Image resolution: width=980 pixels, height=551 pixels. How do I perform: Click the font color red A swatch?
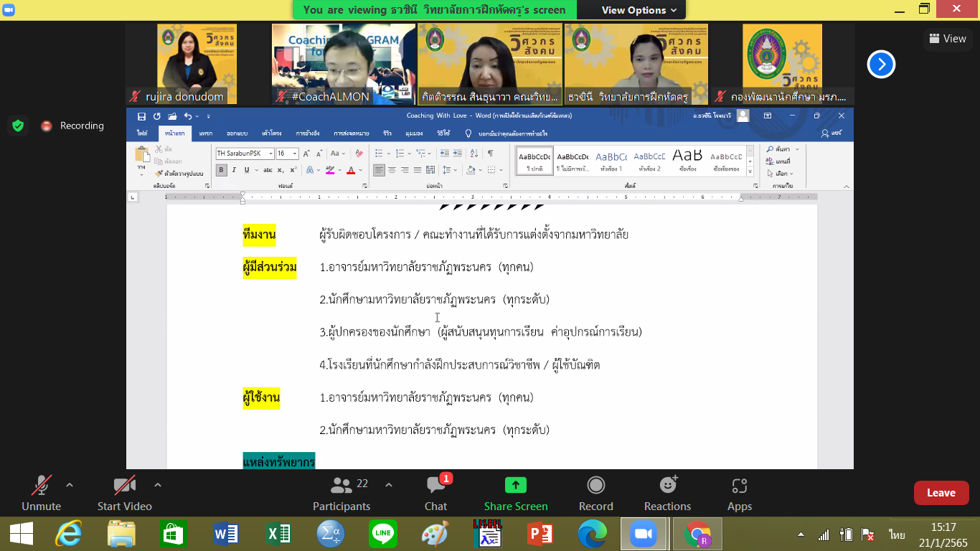350,170
